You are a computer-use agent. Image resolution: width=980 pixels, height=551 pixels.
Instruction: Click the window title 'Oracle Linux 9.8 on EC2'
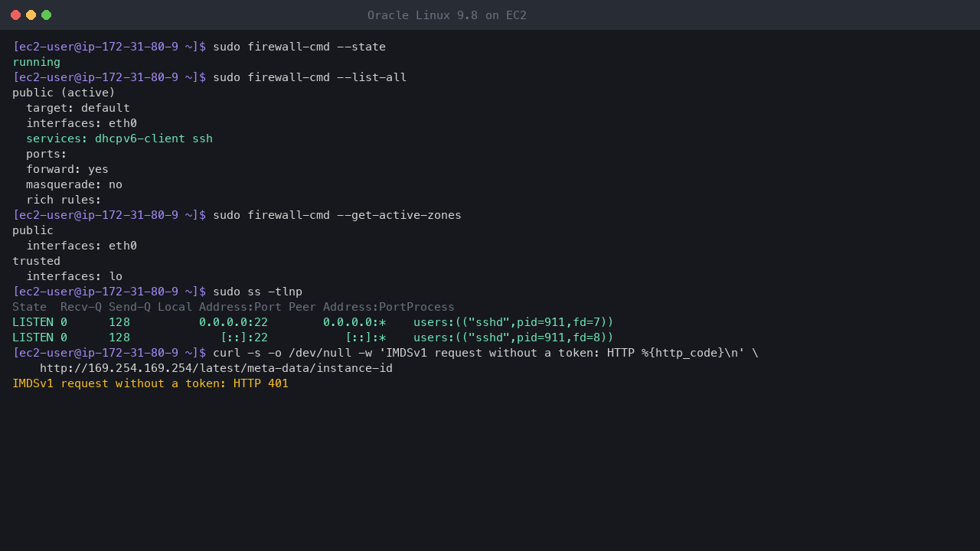pos(447,15)
